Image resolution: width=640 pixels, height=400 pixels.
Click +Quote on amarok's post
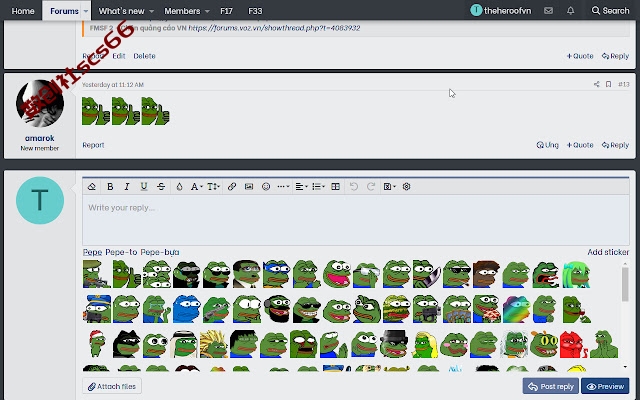coord(580,145)
